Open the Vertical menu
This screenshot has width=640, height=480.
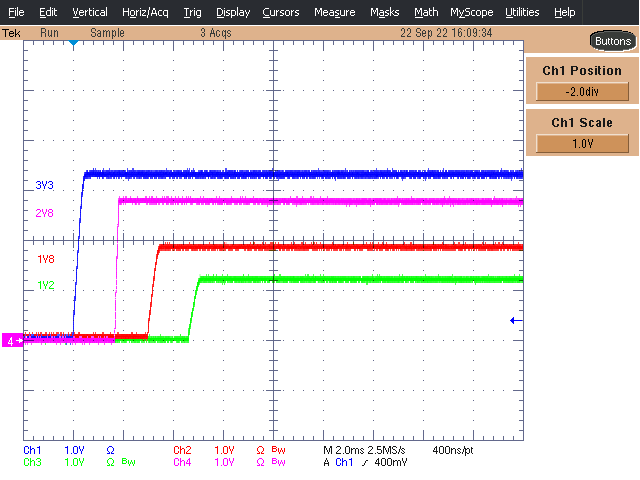90,12
